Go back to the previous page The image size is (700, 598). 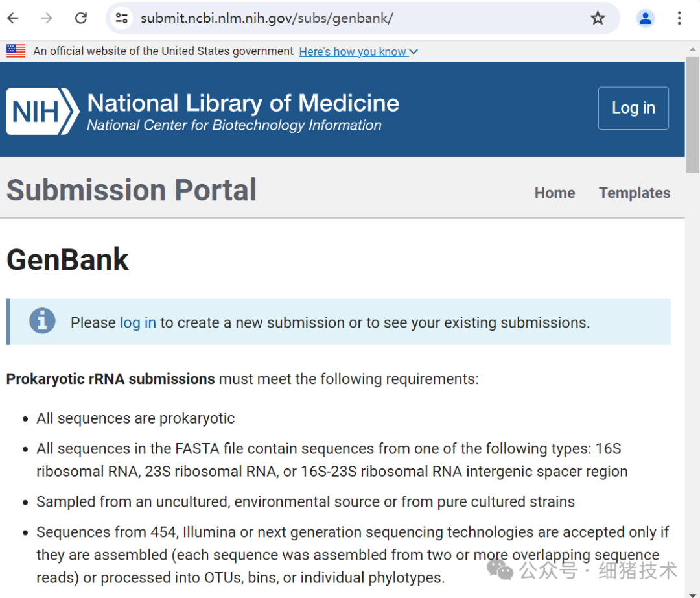[x=13, y=18]
